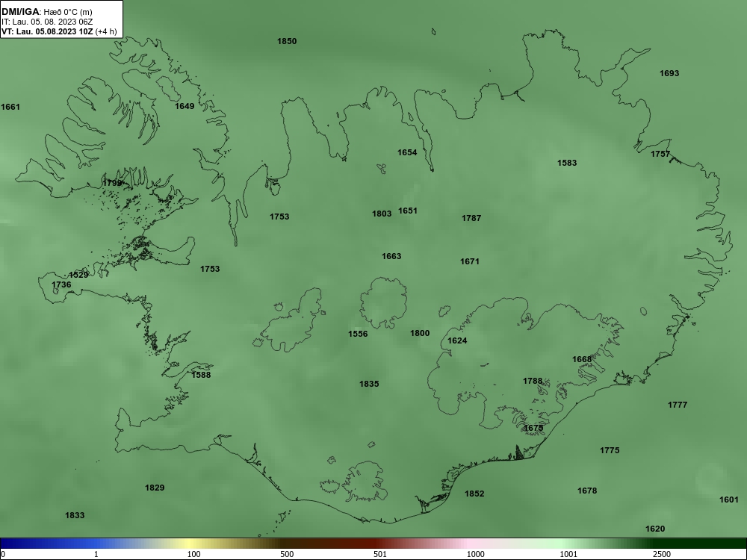Image resolution: width=747 pixels, height=560 pixels.
Task: Click the VT: Lau. 05.08.2023 10Z line
Action: 59,31
